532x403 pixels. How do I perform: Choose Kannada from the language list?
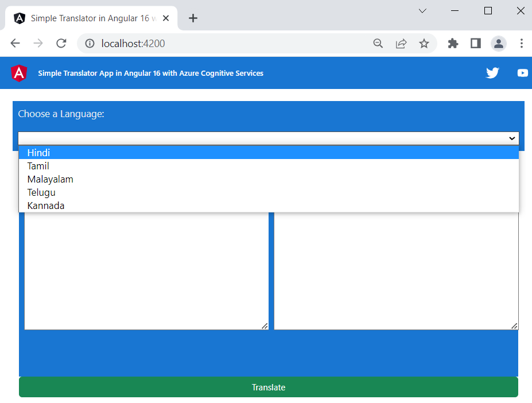pos(269,206)
